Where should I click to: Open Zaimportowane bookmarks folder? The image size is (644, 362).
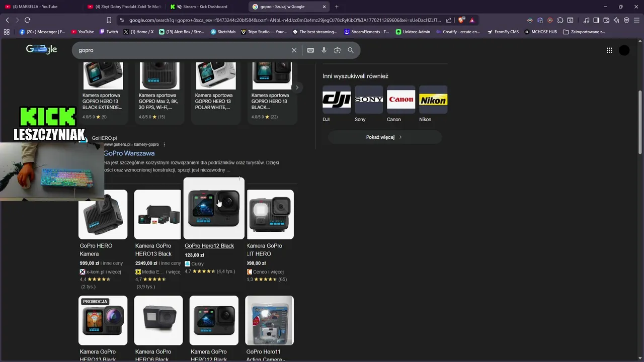point(584,32)
